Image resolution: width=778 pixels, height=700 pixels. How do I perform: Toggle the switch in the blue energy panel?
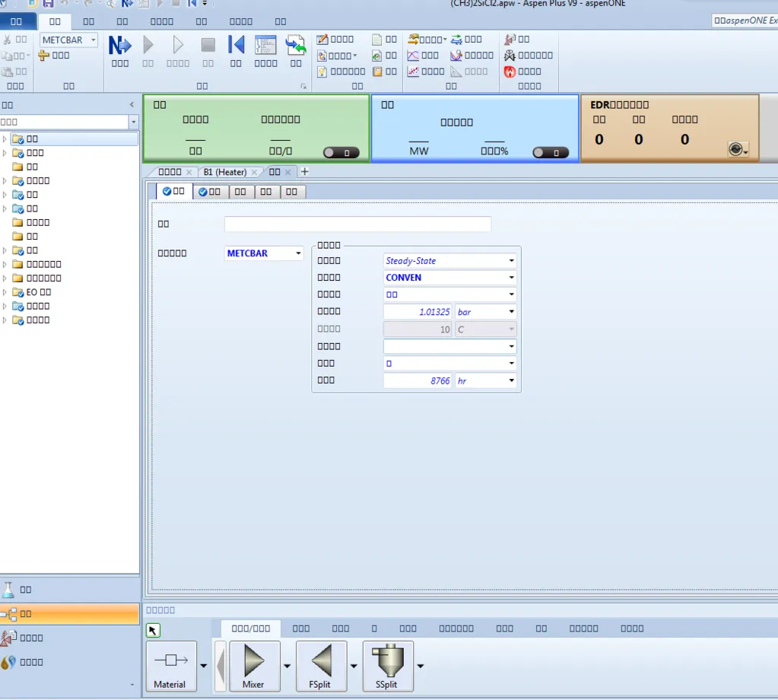pyautogui.click(x=551, y=152)
